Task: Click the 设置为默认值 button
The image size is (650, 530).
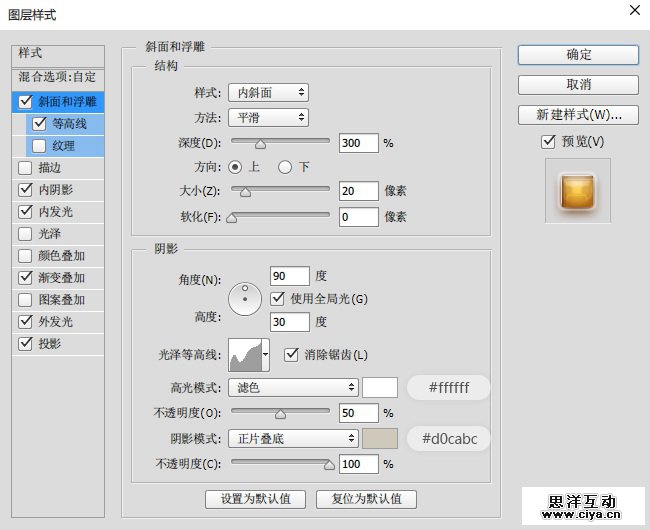Action: click(x=255, y=499)
